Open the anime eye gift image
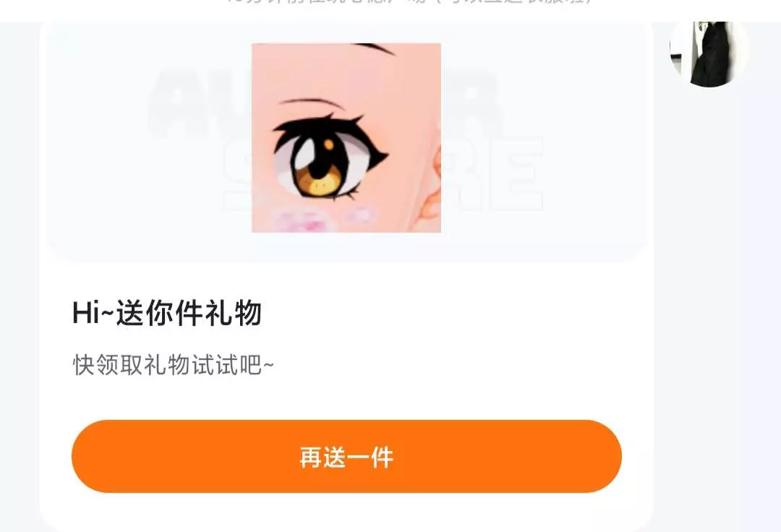This screenshot has height=532, width=781. pos(346,138)
